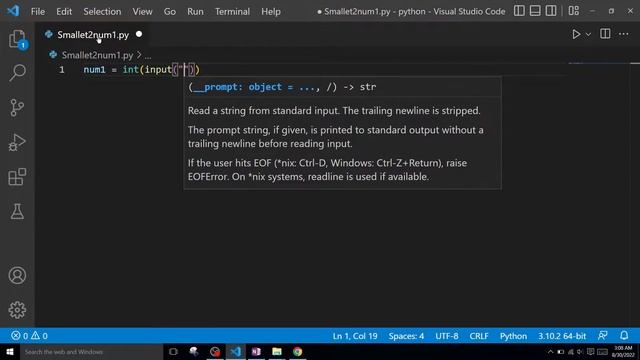Switch to VS Code on the taskbar
Screen dimensions: 640x360
point(236,352)
